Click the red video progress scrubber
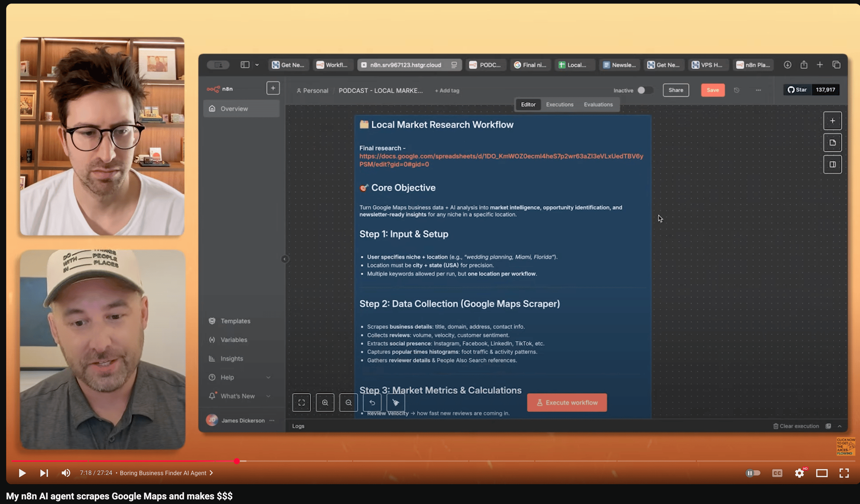Screen dimensions: 860x504 click(x=237, y=461)
